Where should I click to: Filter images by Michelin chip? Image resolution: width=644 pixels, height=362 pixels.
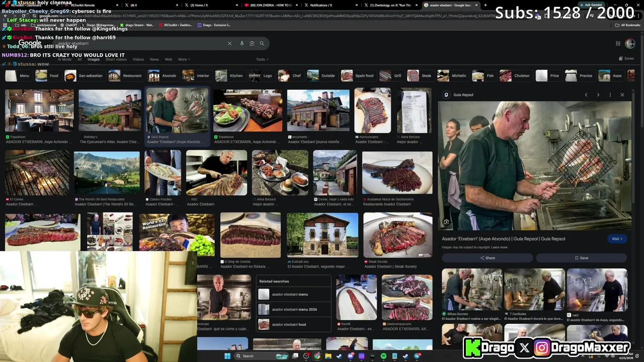(452, 75)
